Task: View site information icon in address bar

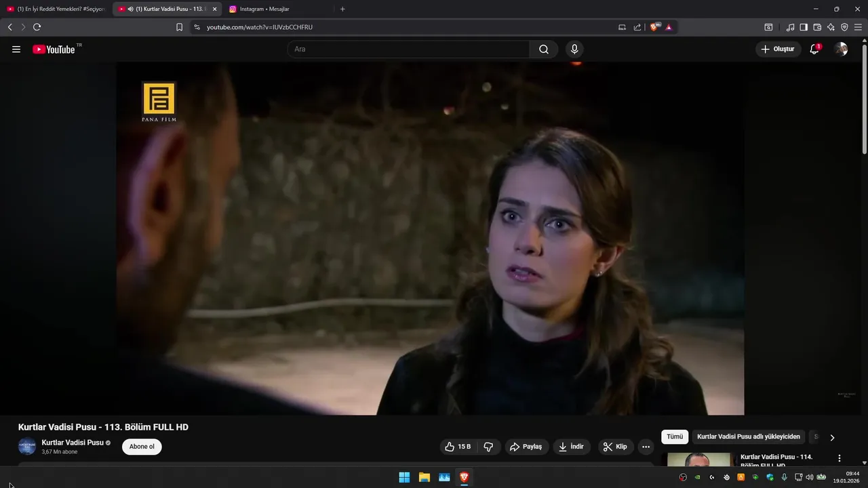Action: tap(197, 27)
